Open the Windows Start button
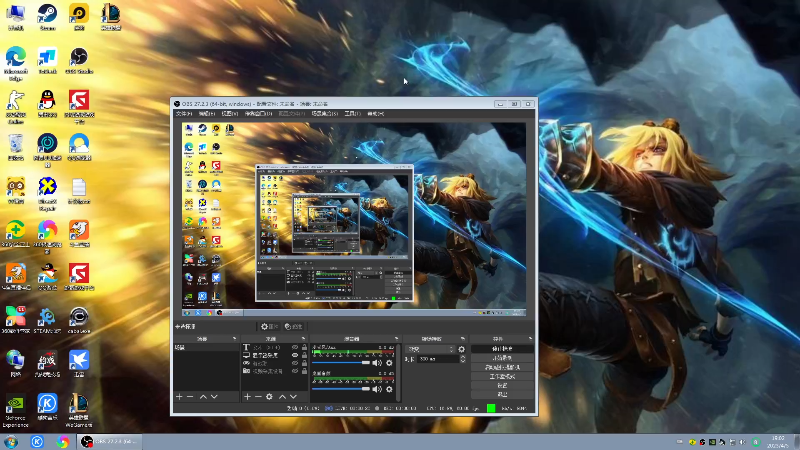The height and width of the screenshot is (450, 800). (x=11, y=442)
